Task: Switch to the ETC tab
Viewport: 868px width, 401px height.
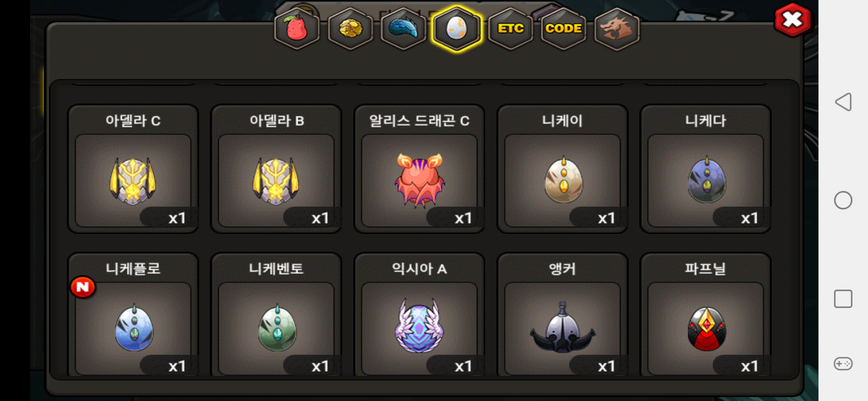Action: click(x=510, y=28)
